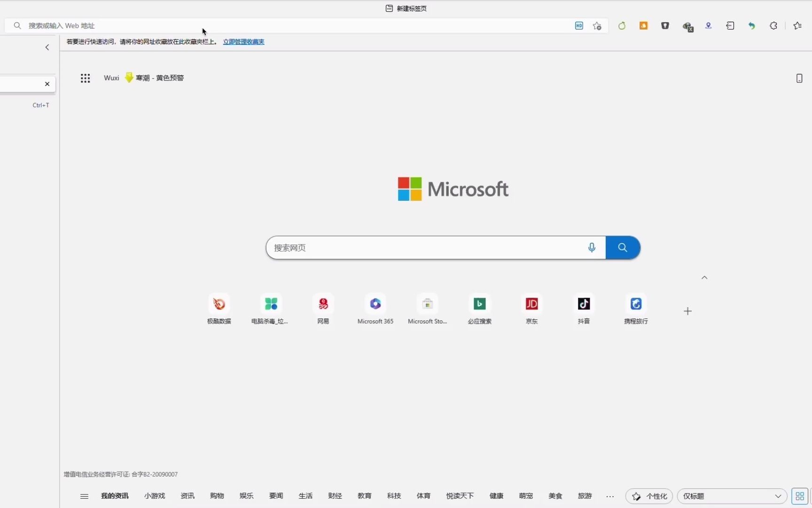Open the dark shield lightbulb extension
Screen dimensions: 812x508
[665, 26]
